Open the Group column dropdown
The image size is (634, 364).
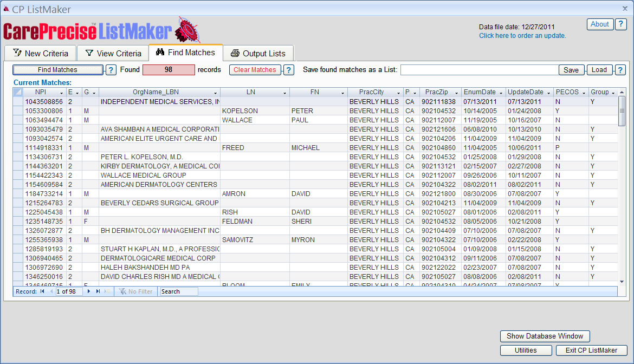pos(613,93)
